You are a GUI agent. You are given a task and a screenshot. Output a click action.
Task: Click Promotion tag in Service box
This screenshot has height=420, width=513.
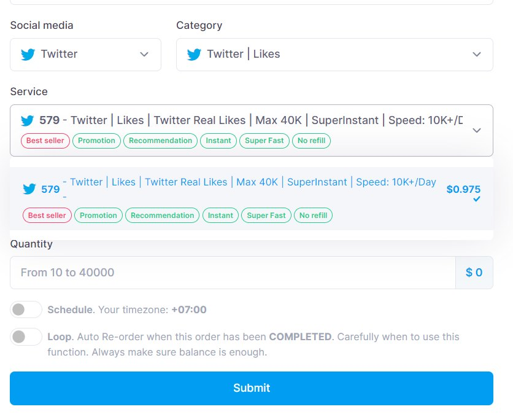[x=96, y=141]
